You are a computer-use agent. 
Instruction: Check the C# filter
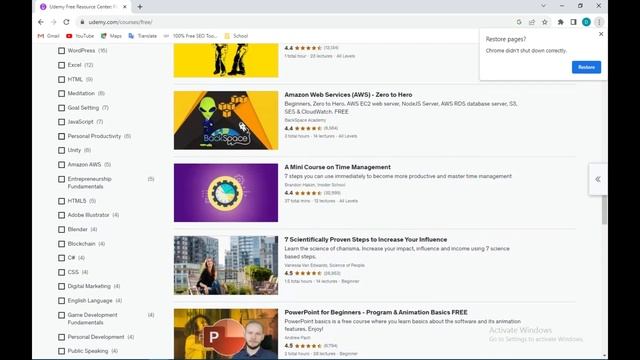click(62, 258)
